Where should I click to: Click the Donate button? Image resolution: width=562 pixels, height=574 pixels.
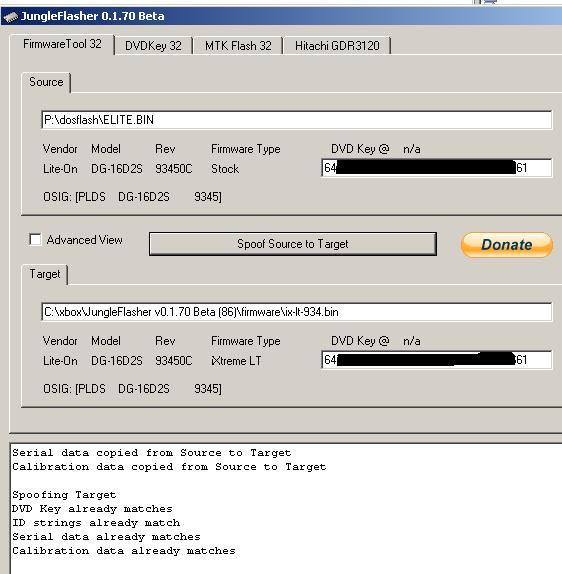pos(507,245)
